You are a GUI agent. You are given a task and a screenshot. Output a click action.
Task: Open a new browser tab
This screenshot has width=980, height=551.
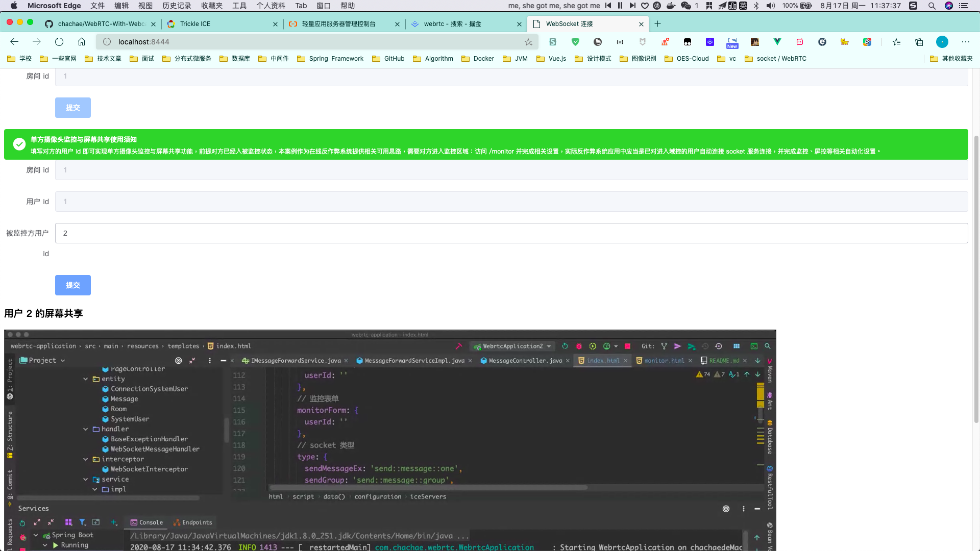click(657, 24)
